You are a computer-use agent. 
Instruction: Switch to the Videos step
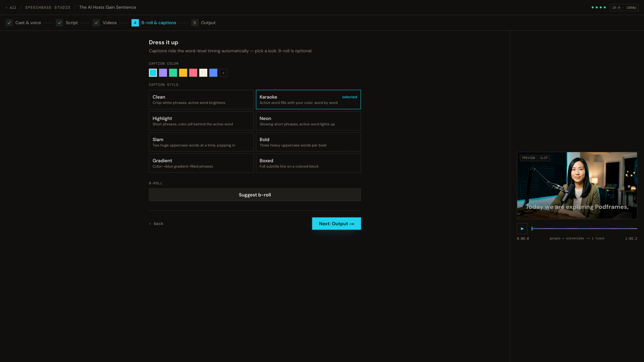tap(110, 23)
